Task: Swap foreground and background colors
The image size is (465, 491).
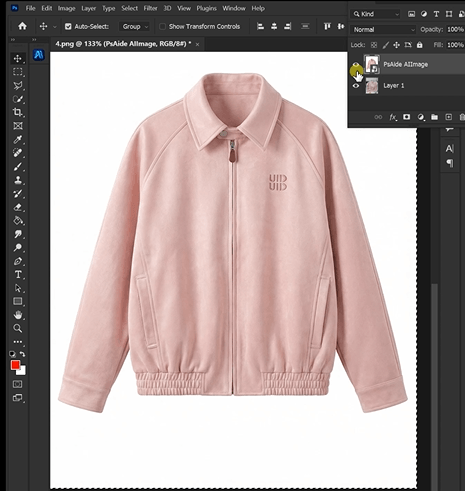Action: (22, 354)
